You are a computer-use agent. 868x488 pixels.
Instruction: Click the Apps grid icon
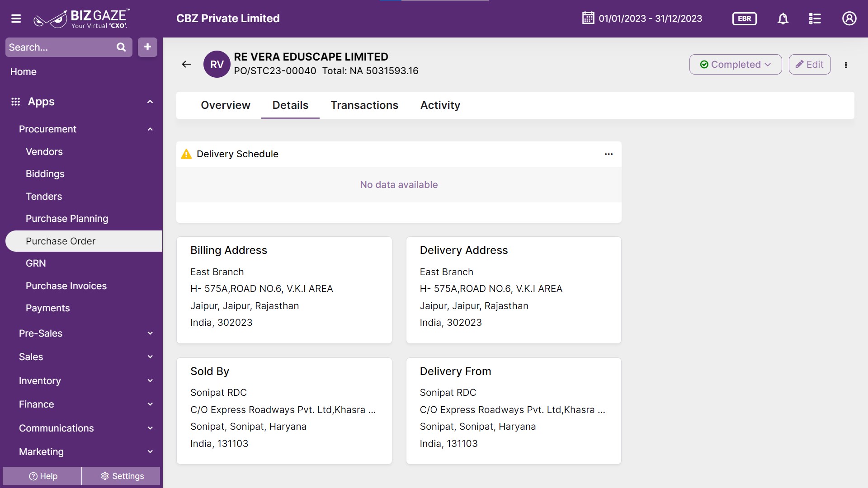pyautogui.click(x=15, y=102)
